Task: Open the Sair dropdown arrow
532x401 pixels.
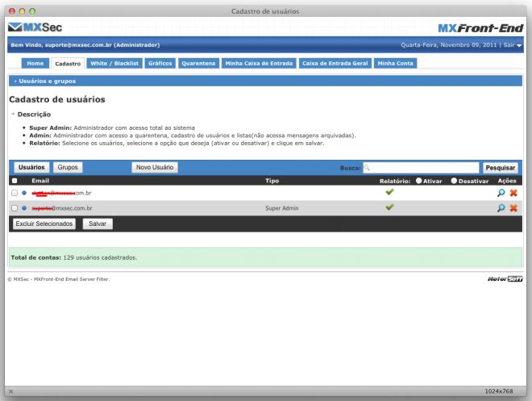Action: [520, 45]
